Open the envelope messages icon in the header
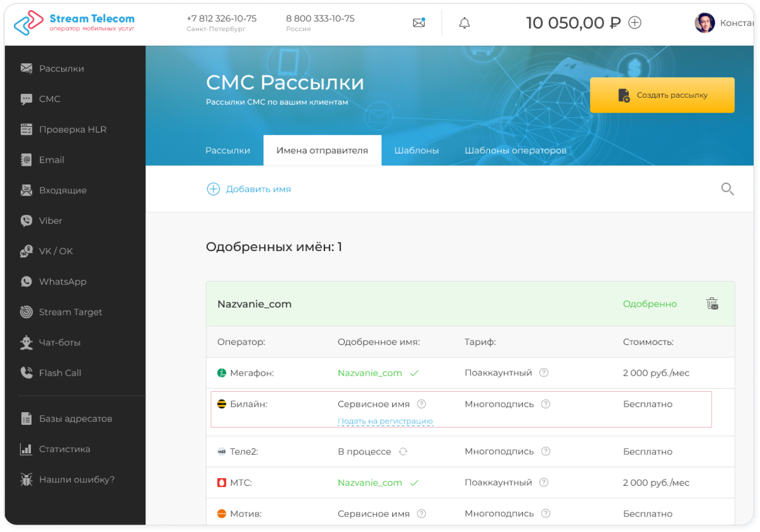 [x=419, y=22]
